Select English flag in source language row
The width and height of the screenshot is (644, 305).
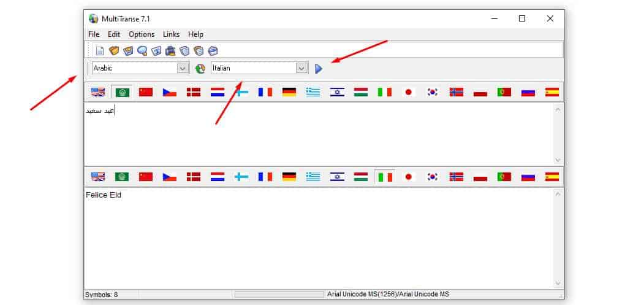(98, 92)
